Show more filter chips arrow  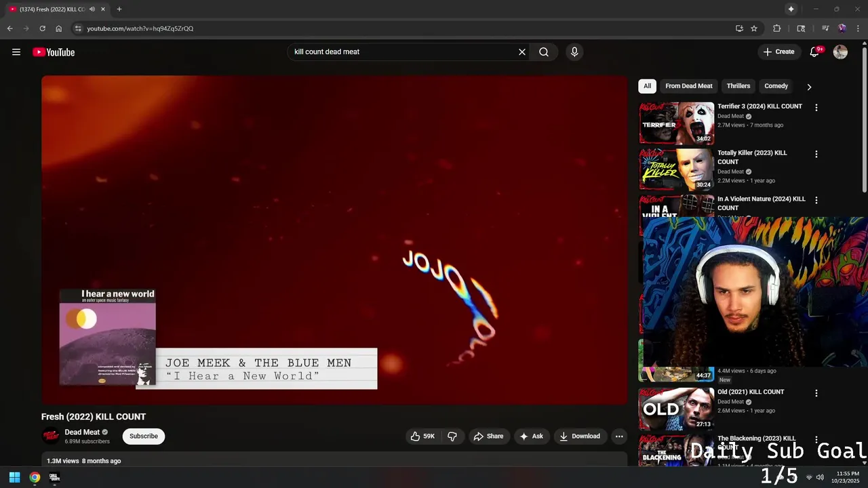[x=809, y=87]
